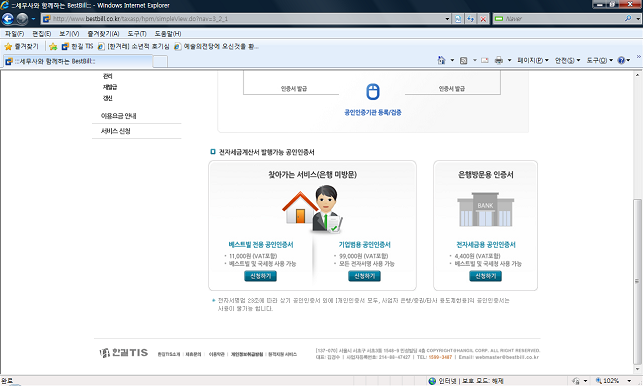643x386 pixels.
Task: Click the search magnifier icon
Action: tap(628, 19)
